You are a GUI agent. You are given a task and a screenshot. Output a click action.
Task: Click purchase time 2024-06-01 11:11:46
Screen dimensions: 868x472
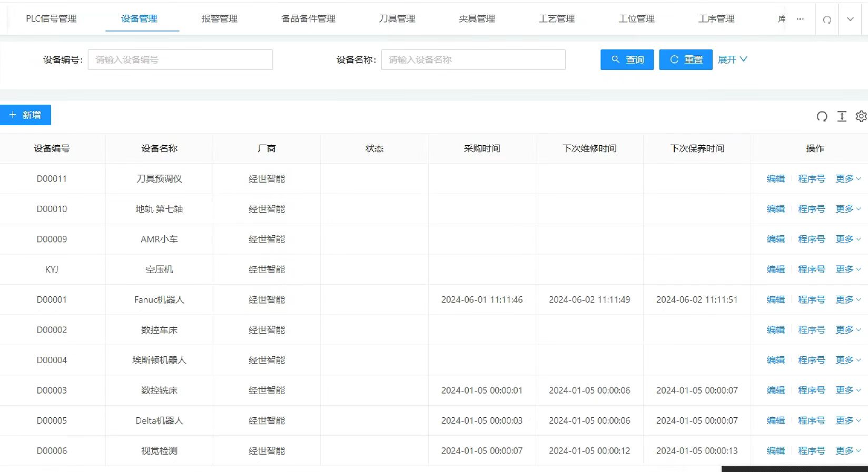482,300
